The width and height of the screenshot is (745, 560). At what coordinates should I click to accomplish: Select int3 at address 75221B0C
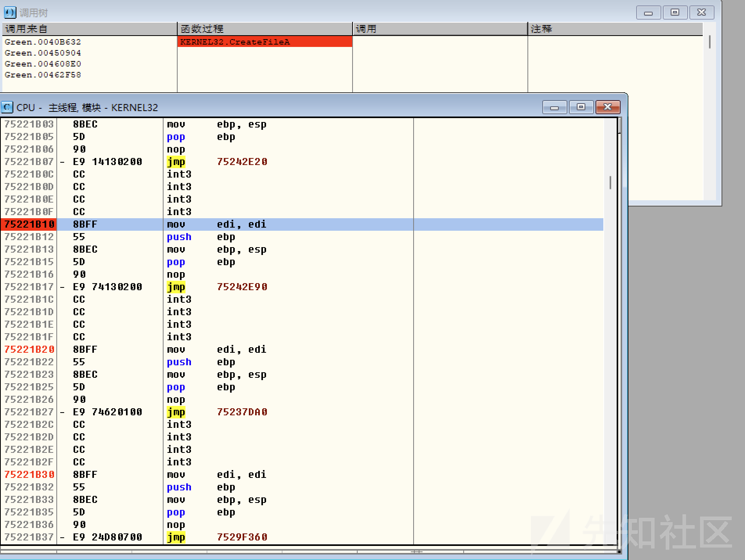point(179,174)
